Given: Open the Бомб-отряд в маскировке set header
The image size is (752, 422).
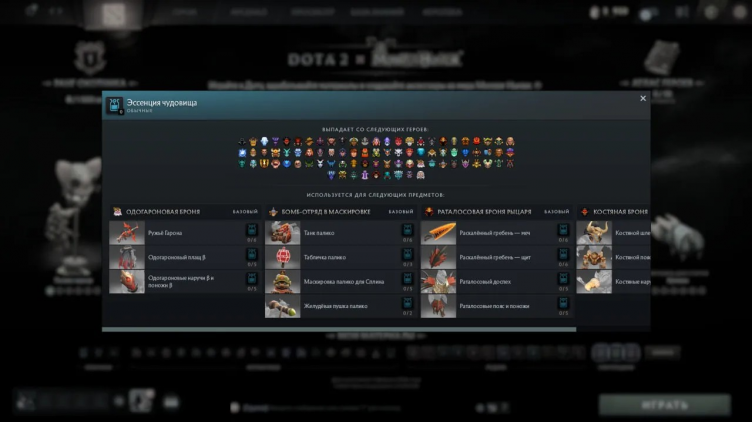Looking at the screenshot, I should pos(325,212).
